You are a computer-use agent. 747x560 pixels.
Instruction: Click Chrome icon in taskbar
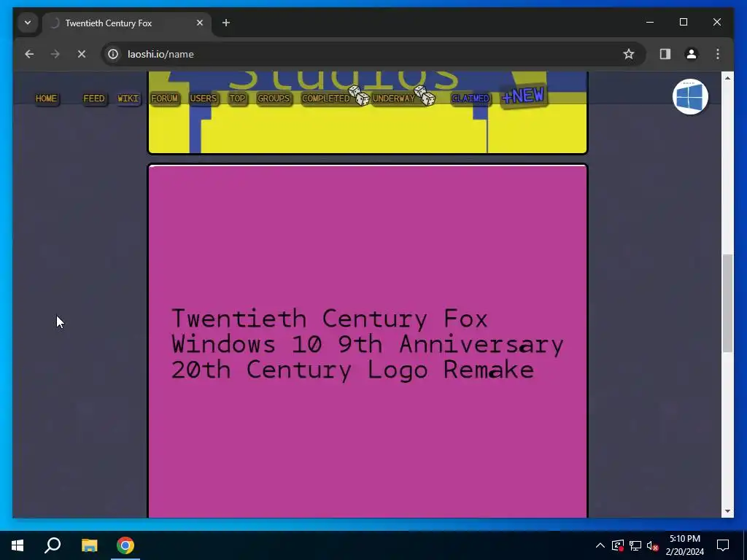click(x=125, y=545)
